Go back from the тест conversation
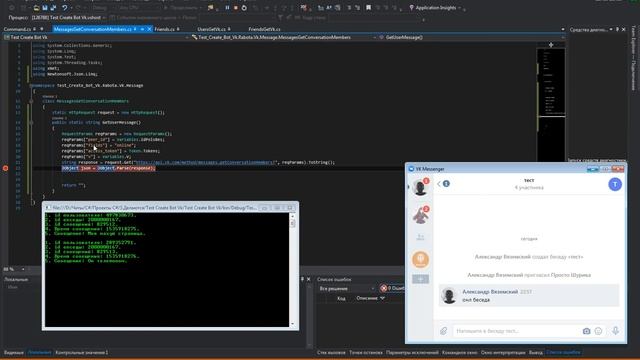The height and width of the screenshot is (360, 640). point(439,184)
